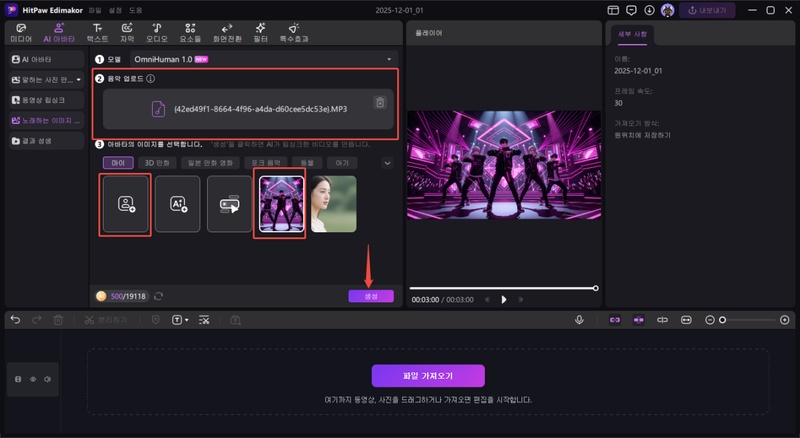
Task: Expand more avatar categories chevron
Action: click(387, 163)
